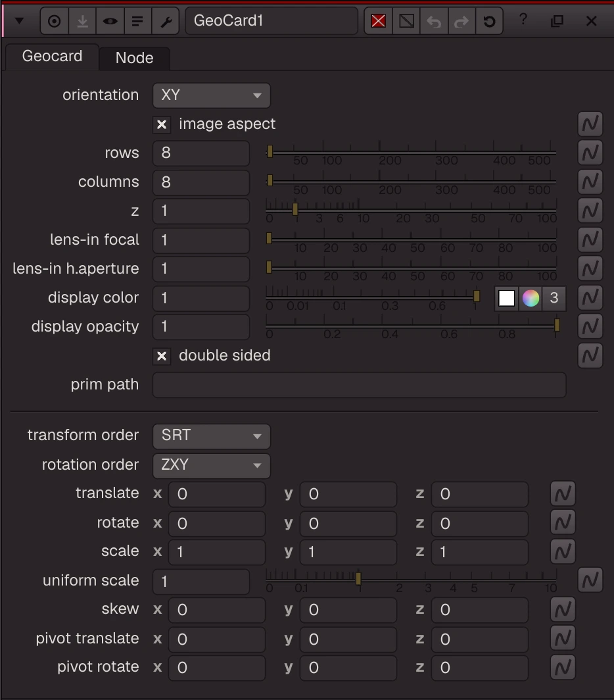Viewport: 614px width, 700px height.
Task: Open the rotation order dropdown
Action: tap(212, 465)
